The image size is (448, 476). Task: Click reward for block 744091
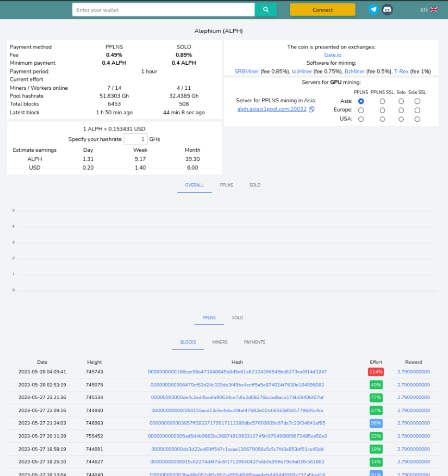pos(414,449)
